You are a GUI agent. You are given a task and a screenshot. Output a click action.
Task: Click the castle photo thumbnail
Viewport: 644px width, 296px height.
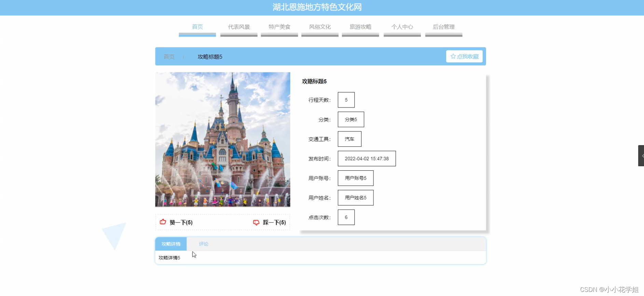coord(223,139)
